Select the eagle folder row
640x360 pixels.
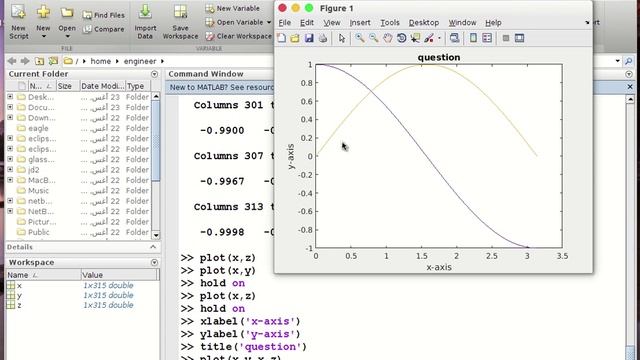pyautogui.click(x=79, y=128)
